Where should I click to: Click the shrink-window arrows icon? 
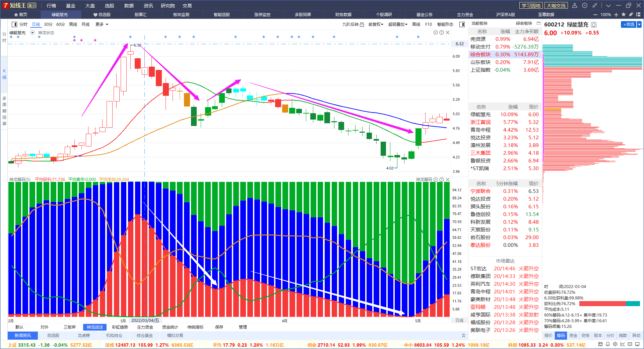[595, 5]
